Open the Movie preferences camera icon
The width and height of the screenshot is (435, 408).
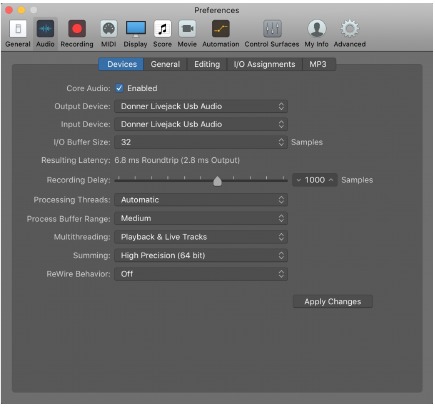pyautogui.click(x=187, y=29)
